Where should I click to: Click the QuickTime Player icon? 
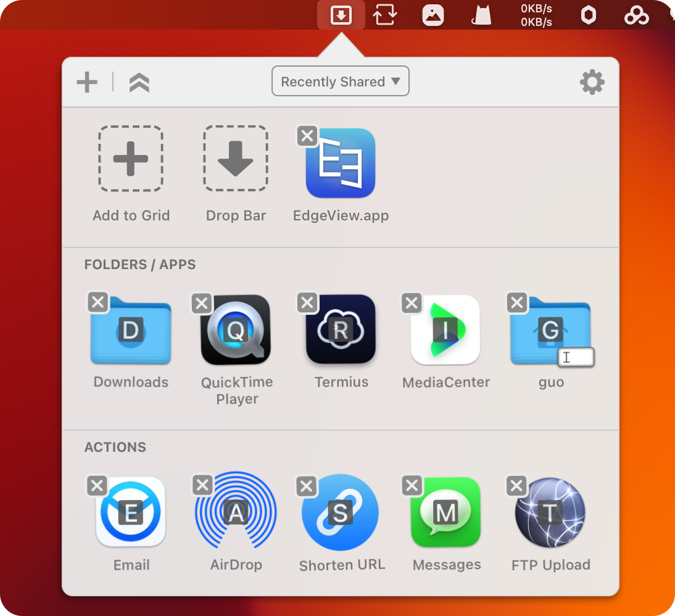(236, 330)
